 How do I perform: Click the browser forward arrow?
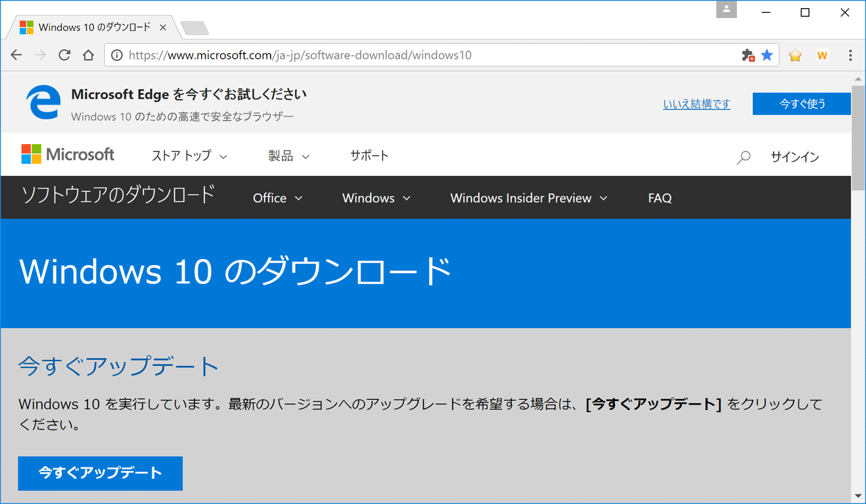41,55
